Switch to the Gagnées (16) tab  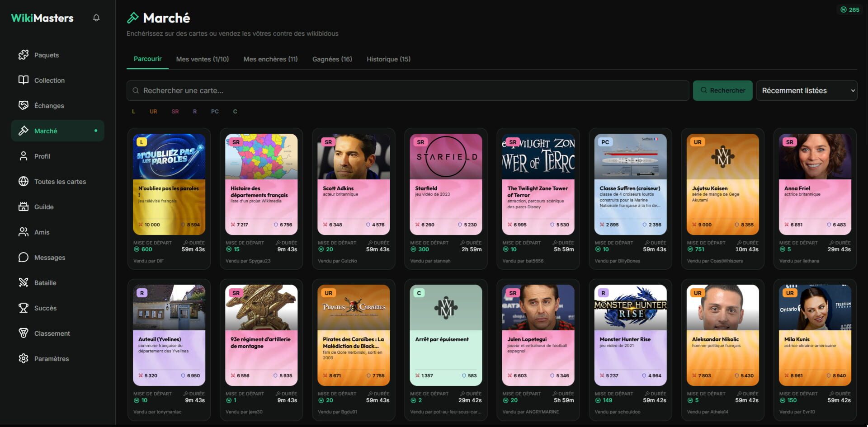[332, 59]
